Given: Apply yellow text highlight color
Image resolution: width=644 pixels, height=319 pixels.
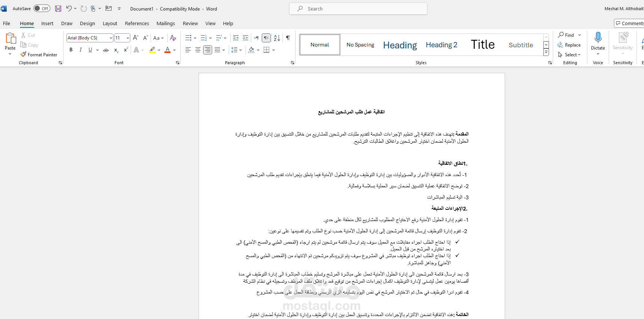Looking at the screenshot, I should [152, 50].
